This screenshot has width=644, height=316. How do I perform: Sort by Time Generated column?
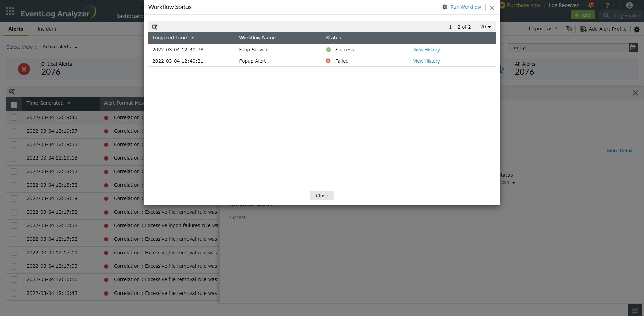pyautogui.click(x=48, y=103)
